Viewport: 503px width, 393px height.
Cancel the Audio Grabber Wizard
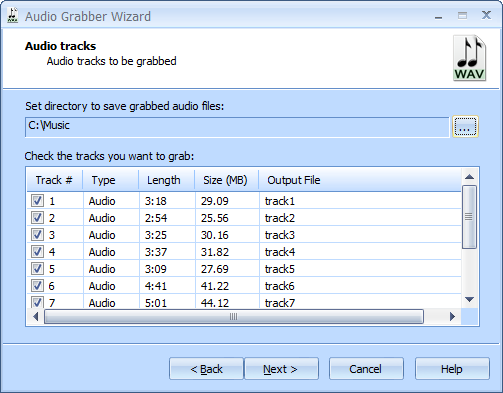[x=366, y=369]
